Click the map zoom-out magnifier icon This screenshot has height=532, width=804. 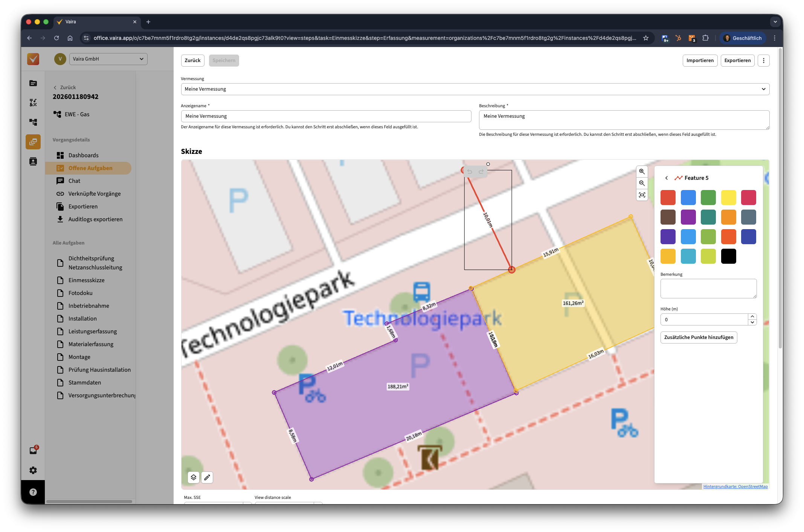coord(642,183)
